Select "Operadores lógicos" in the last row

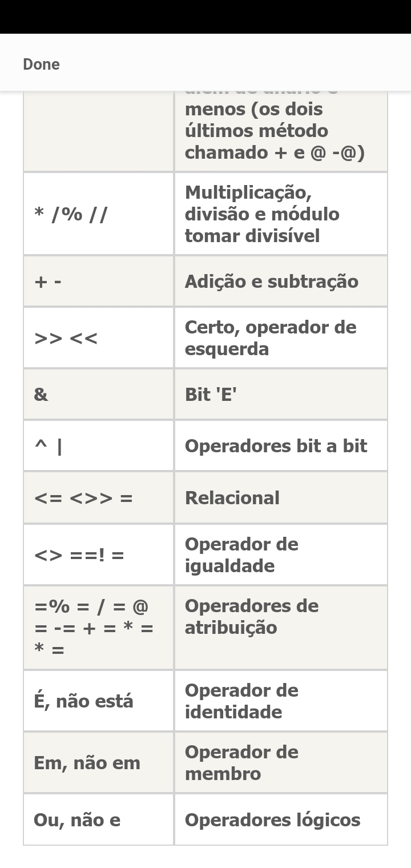click(x=272, y=820)
